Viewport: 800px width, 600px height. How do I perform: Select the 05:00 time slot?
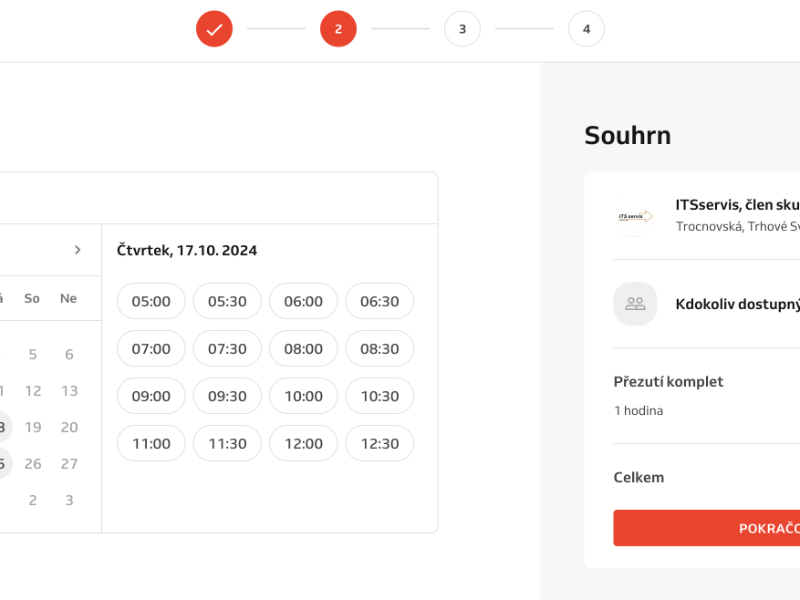(x=151, y=301)
